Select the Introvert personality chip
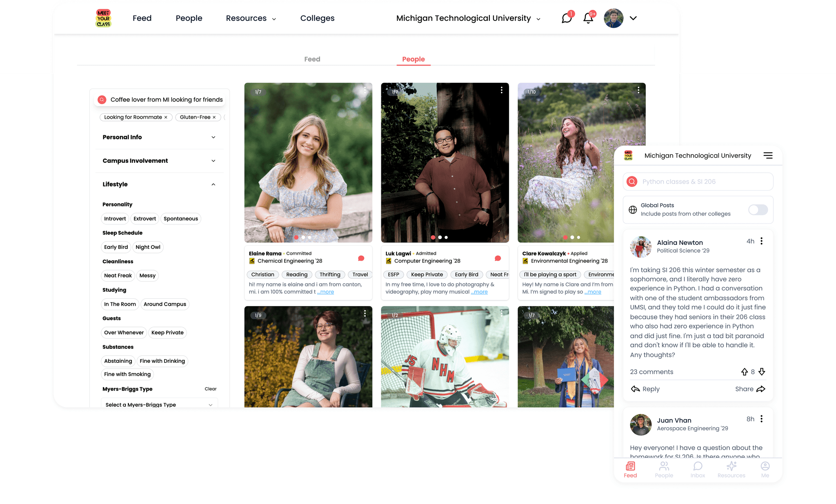Screen dimensions: 836x504 tap(115, 219)
